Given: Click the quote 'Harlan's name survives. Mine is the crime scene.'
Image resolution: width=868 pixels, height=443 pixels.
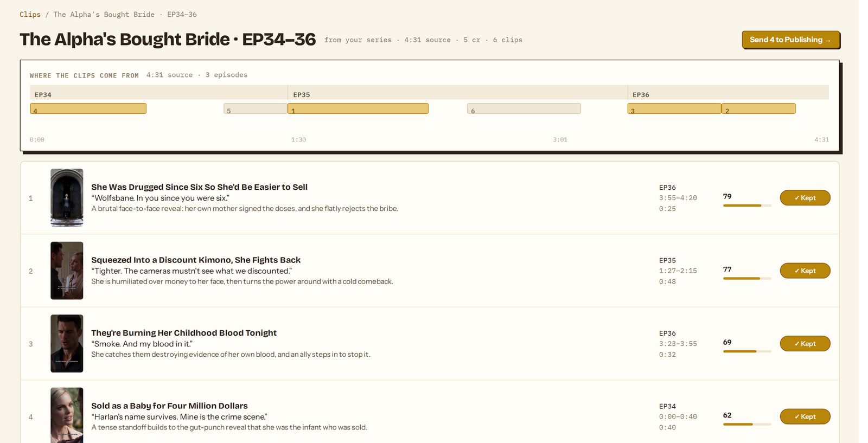Looking at the screenshot, I should tap(179, 417).
